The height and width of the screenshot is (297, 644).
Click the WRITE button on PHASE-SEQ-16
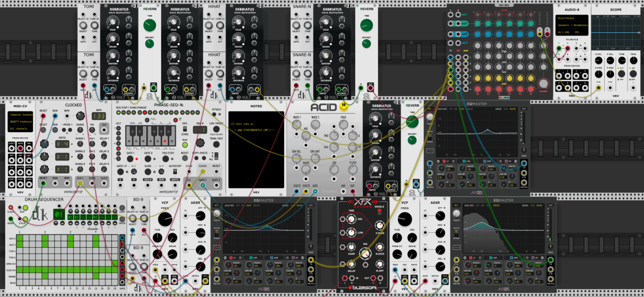point(174,179)
